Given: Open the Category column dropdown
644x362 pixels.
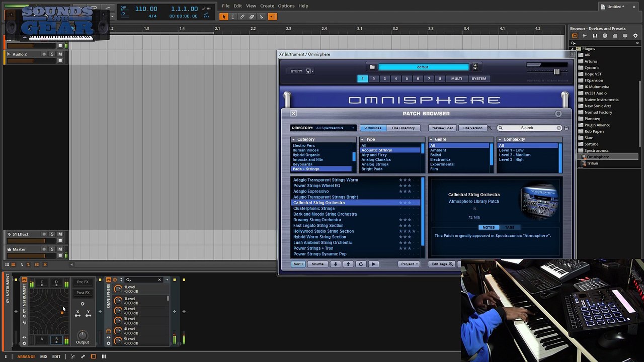Looking at the screenshot, I should pos(323,140).
